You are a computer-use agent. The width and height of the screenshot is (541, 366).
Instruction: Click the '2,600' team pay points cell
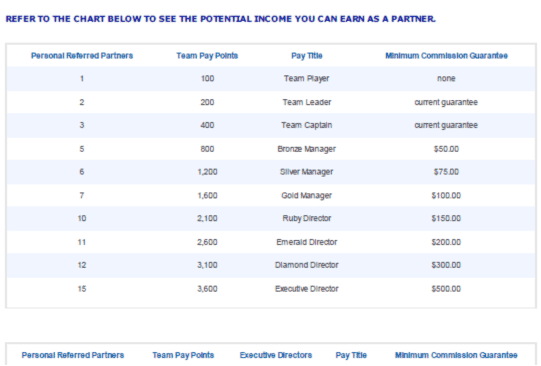point(207,242)
